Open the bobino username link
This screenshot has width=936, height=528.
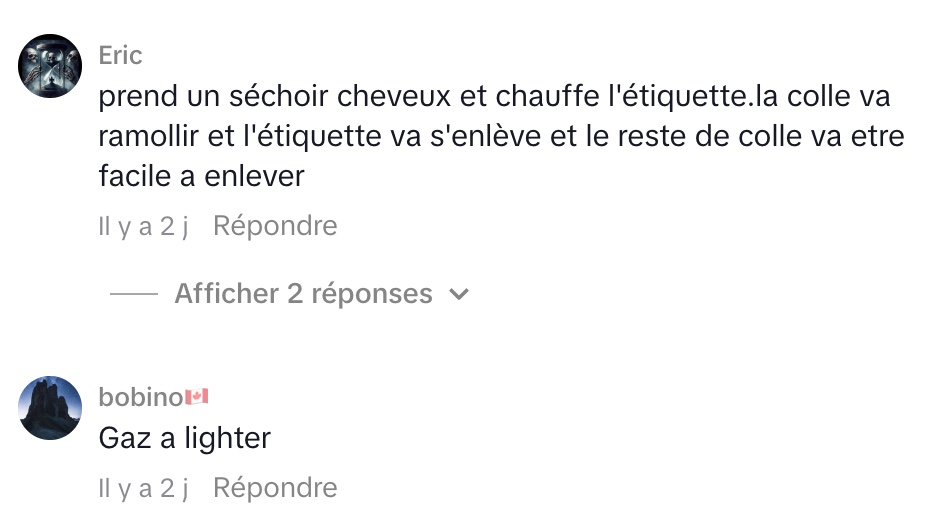pos(140,397)
